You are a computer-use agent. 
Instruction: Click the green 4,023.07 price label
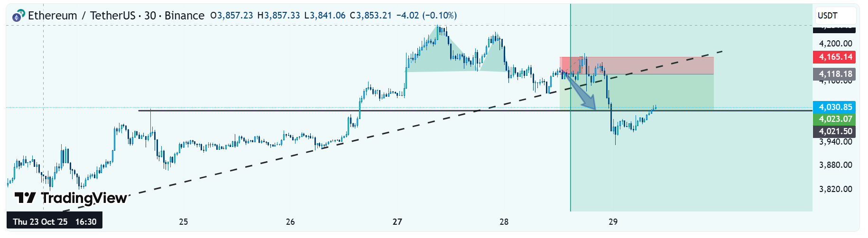[835, 119]
